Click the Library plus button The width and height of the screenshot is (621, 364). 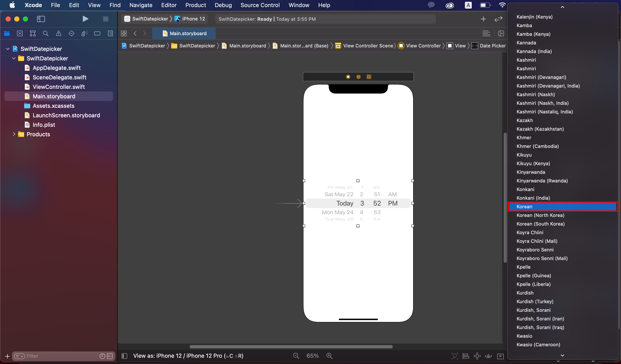[x=483, y=19]
